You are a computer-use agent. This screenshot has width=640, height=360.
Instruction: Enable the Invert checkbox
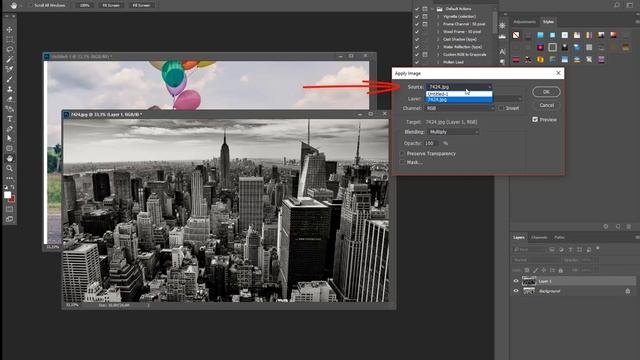[501, 108]
